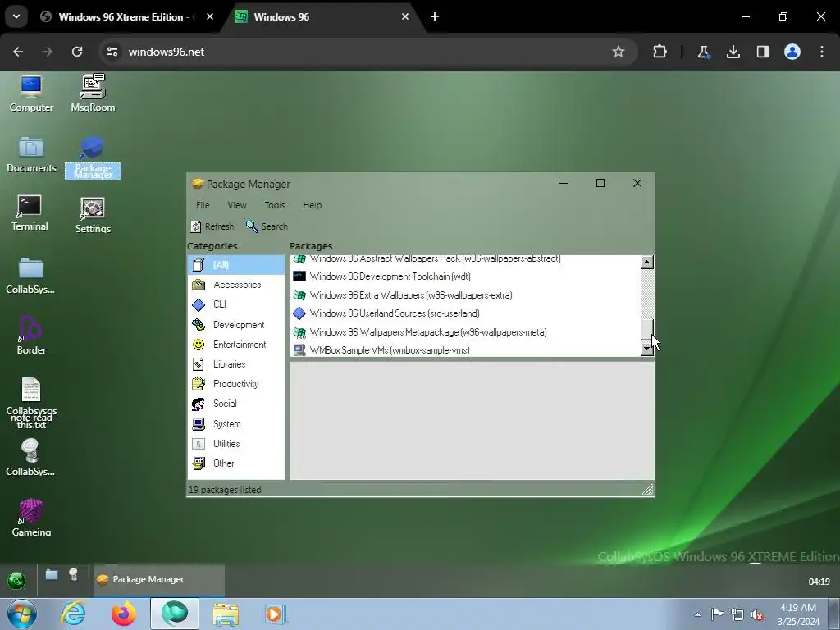Select the Utilities category
The height and width of the screenshot is (630, 840).
(235, 444)
